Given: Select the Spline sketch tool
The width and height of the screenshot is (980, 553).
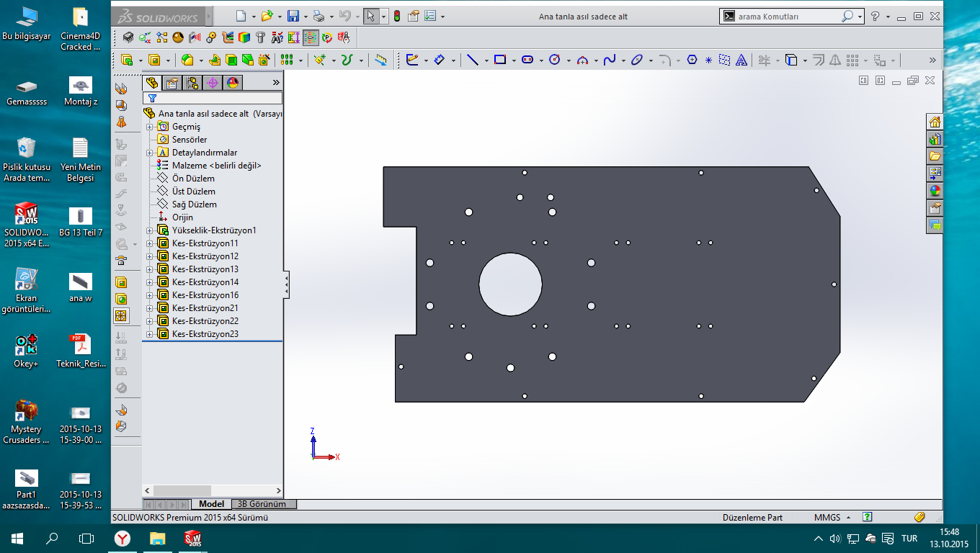Looking at the screenshot, I should [610, 60].
